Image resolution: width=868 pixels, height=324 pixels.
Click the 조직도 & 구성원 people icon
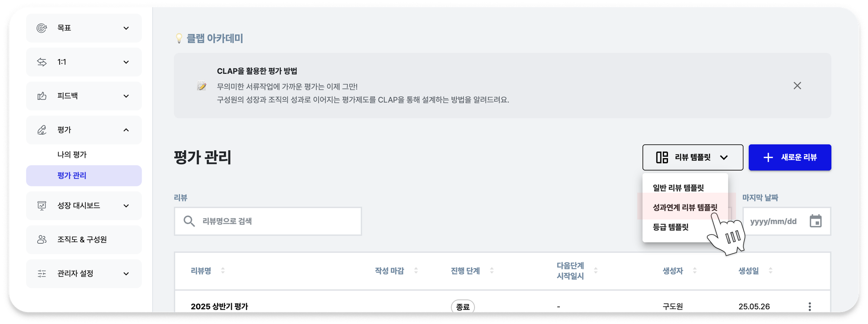42,239
